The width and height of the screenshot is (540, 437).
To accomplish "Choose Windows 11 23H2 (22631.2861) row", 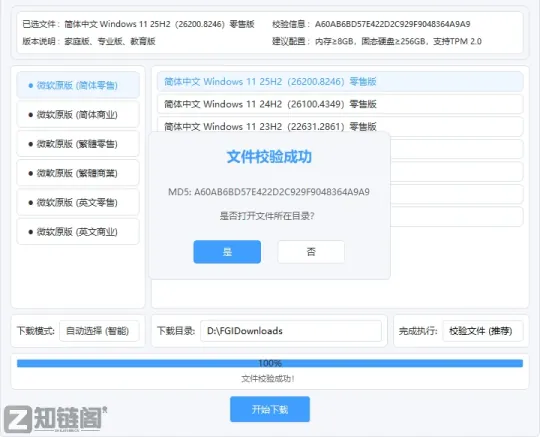I will pos(340,126).
